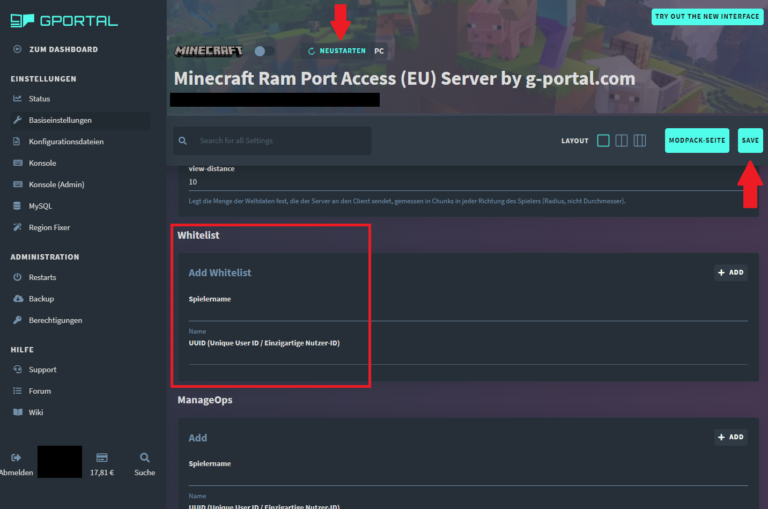Select the single-column layout
The image size is (768, 509).
(x=603, y=141)
